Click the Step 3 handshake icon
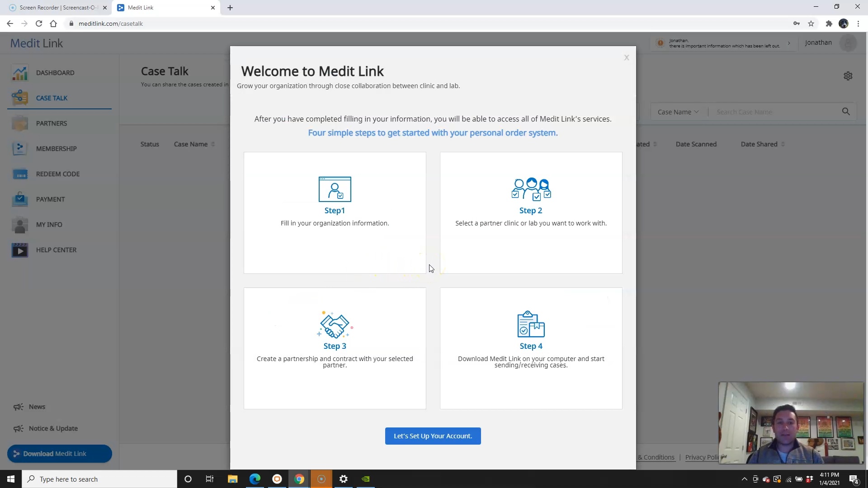 pyautogui.click(x=335, y=324)
